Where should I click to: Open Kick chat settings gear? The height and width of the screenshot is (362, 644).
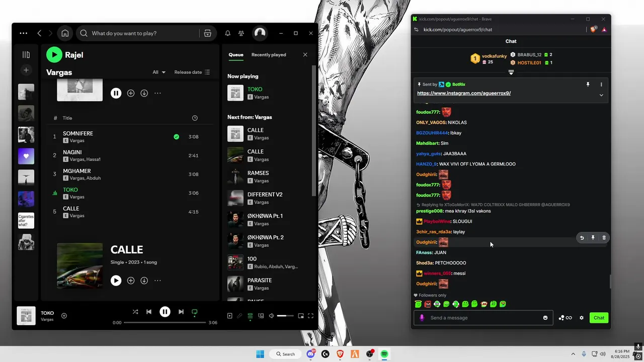click(582, 318)
